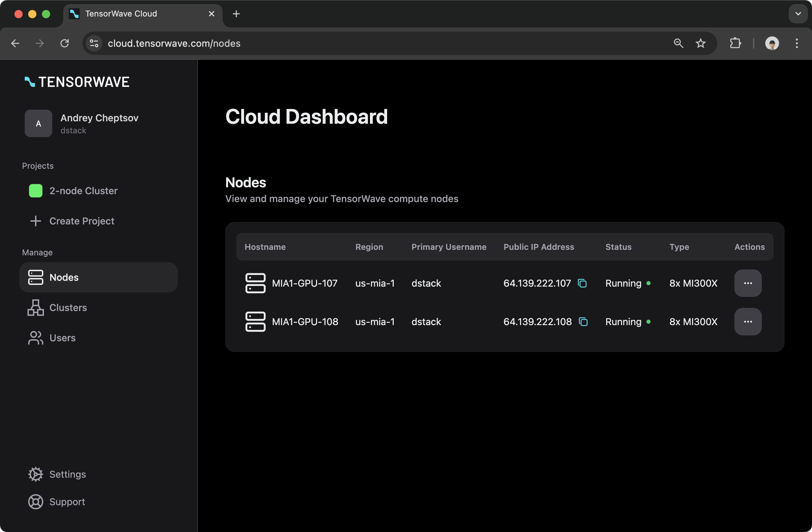
Task: Click the Andrey Cheptsov account name
Action: [x=100, y=118]
